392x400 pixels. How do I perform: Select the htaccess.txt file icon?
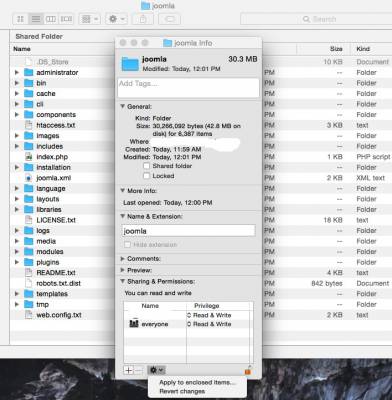coord(29,125)
